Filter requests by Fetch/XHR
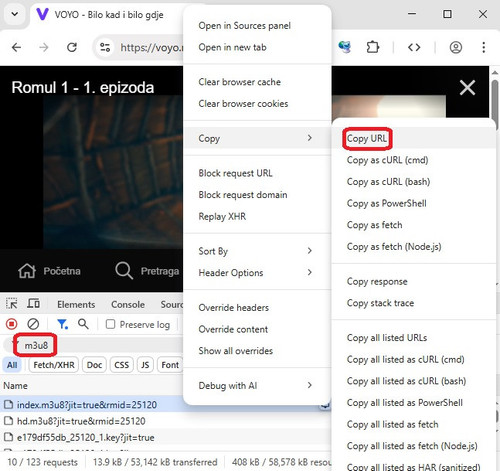The height and width of the screenshot is (471, 500). coord(54,365)
